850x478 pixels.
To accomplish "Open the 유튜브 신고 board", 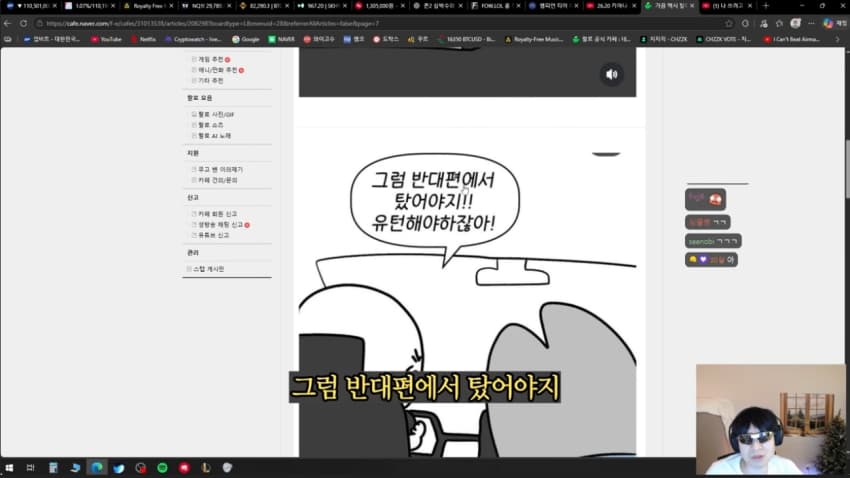I will pos(213,235).
